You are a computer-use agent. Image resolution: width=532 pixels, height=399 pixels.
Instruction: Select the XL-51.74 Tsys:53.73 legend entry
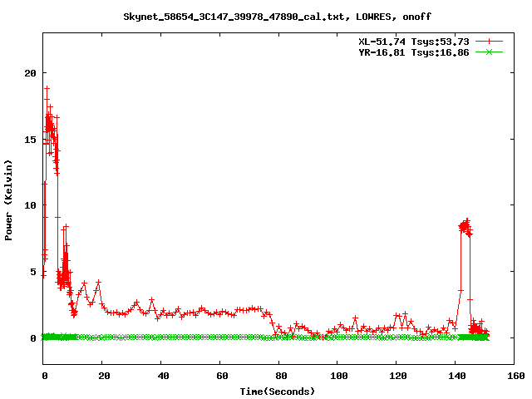[x=414, y=42]
